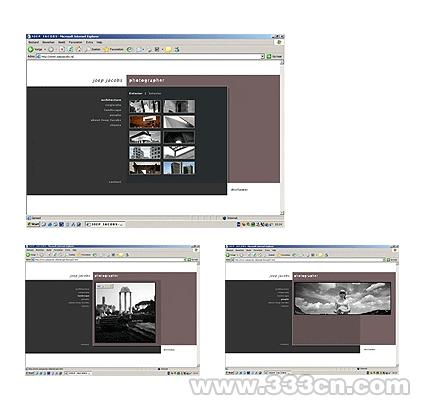This screenshot has width=424, height=405.
Task: Click Print icon in top browser toolbar
Action: [149, 49]
